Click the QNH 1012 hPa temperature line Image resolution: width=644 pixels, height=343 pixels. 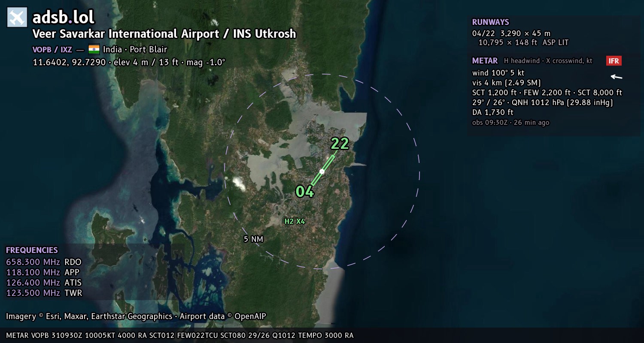(543, 103)
